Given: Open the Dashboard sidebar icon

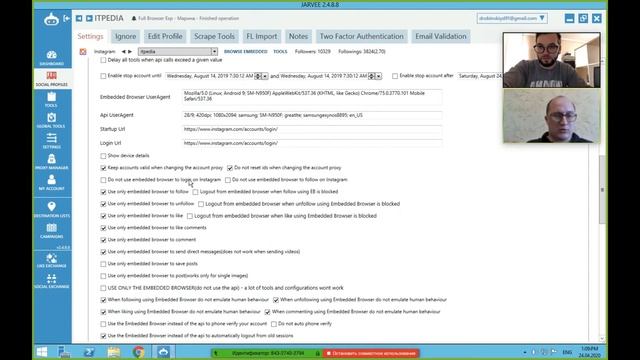Looking at the screenshot, I should pyautogui.click(x=51, y=58).
